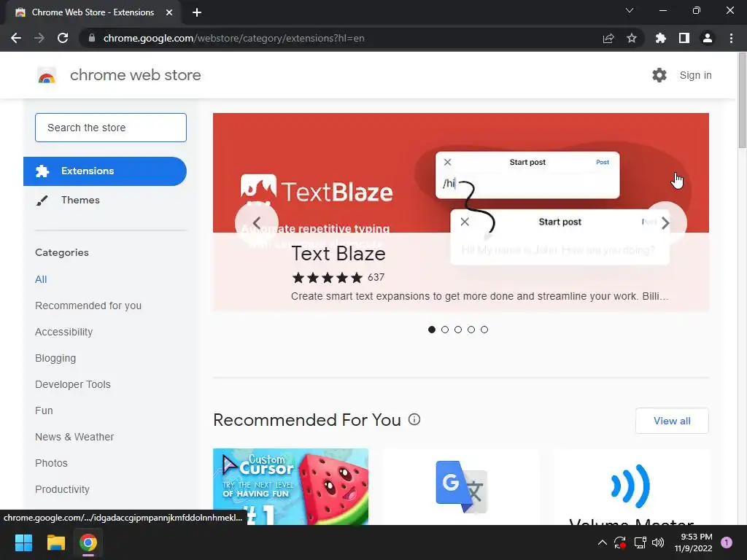Go to the previous carousel slide
Screen dimensions: 747x560
tap(257, 223)
